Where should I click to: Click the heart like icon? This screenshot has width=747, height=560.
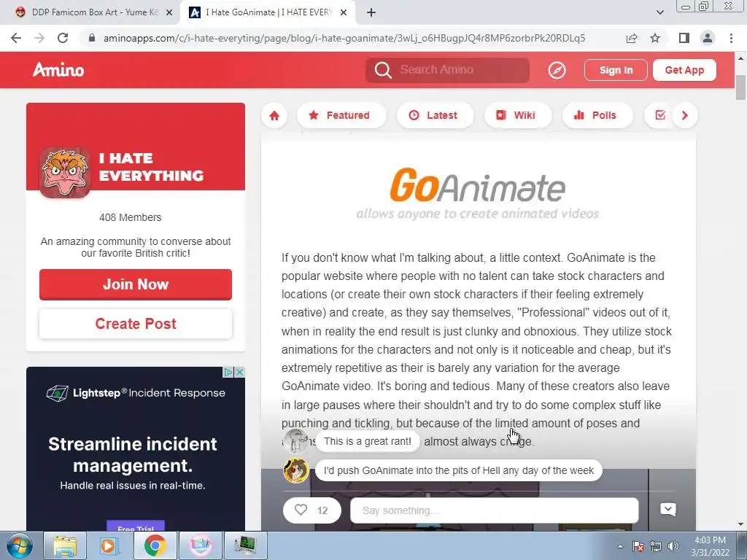pos(301,510)
